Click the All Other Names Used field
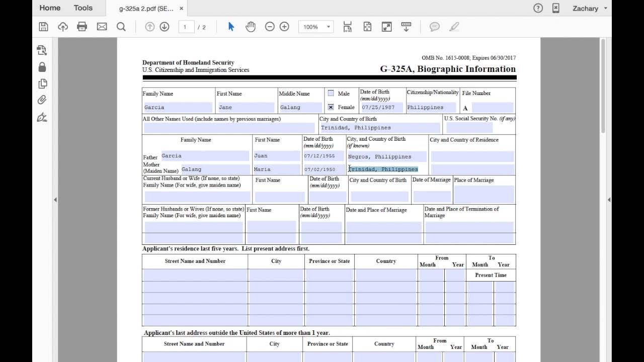The image size is (644, 362). point(229,128)
